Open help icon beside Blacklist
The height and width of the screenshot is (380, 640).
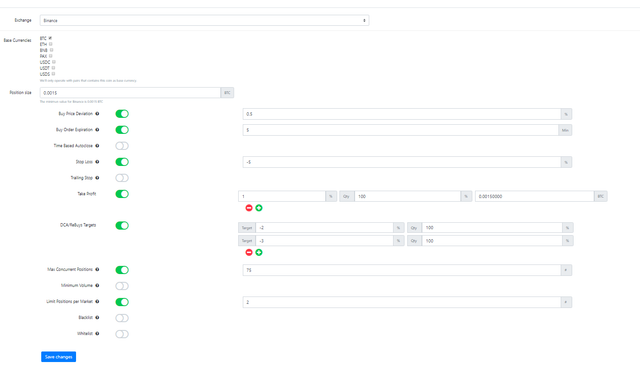97,318
